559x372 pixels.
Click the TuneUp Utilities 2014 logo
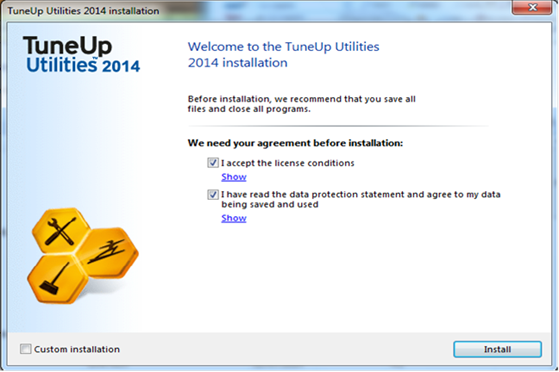point(82,54)
